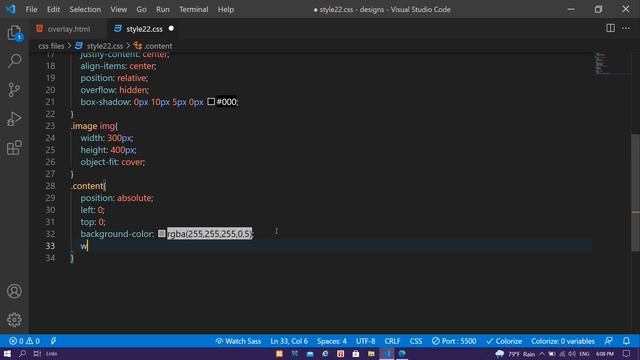This screenshot has width=640, height=360.
Task: Click the code minimap preview
Action: tap(601, 63)
